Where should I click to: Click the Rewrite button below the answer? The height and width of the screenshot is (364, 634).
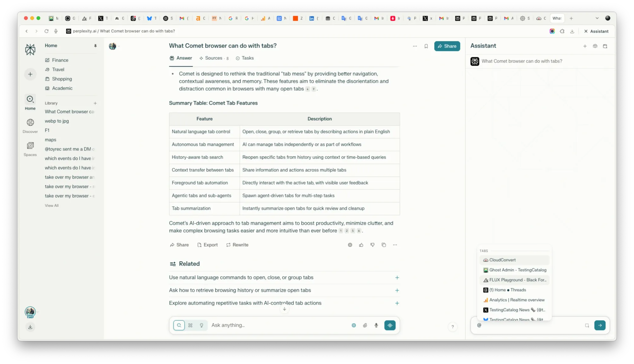pos(237,245)
